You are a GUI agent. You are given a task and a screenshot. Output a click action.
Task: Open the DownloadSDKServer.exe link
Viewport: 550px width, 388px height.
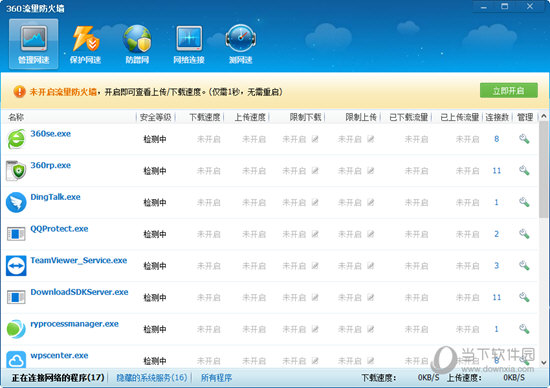tap(79, 292)
